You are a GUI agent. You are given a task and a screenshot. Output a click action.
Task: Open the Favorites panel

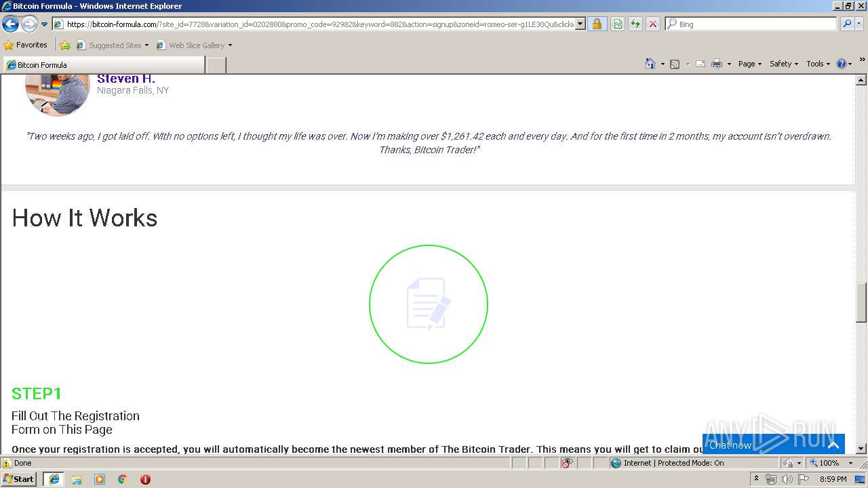coord(26,45)
